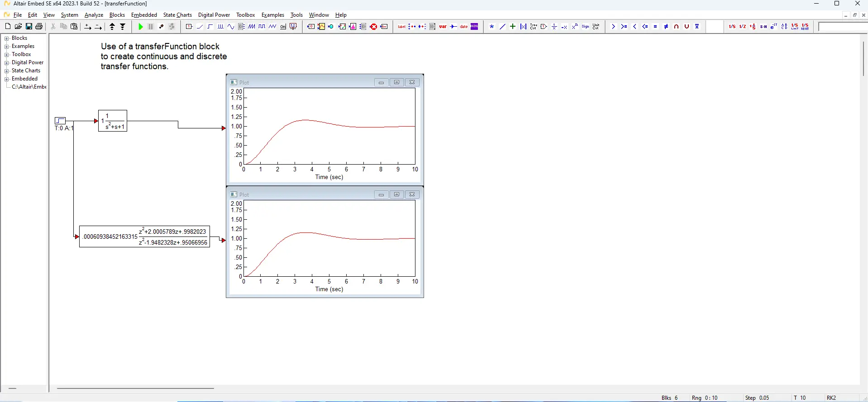Insert a summing junction block (plus icon)
868x402 pixels.
tap(513, 27)
